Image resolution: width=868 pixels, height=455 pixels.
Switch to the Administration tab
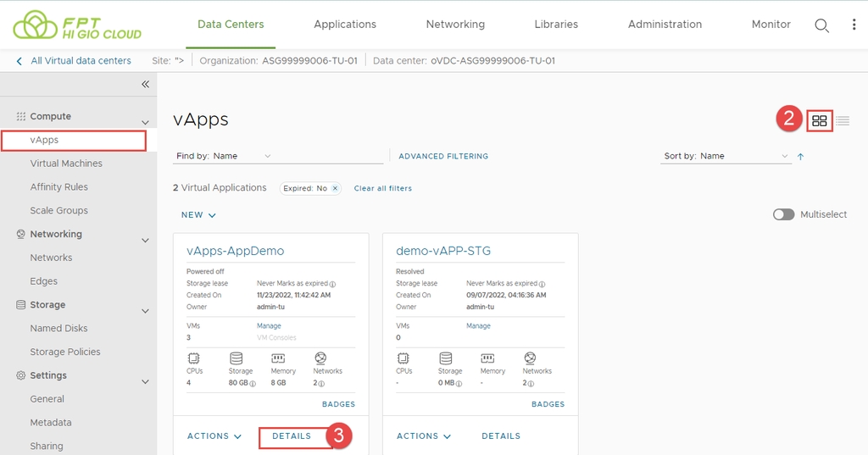coord(665,25)
